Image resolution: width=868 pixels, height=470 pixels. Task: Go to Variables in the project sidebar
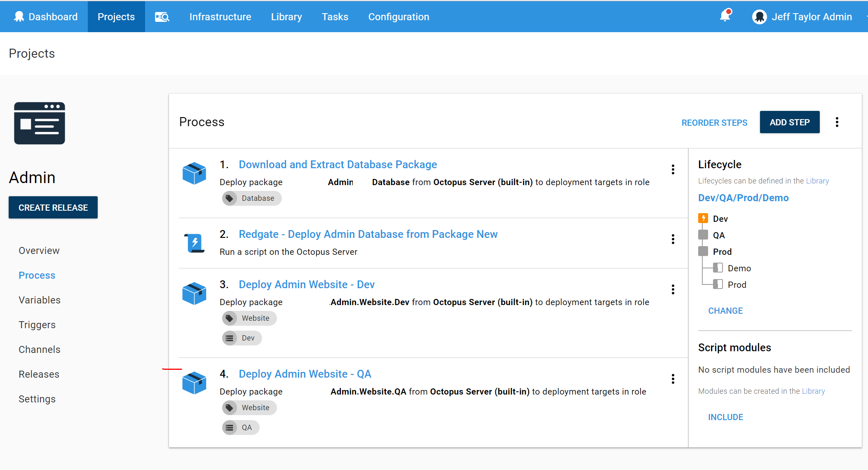point(40,300)
